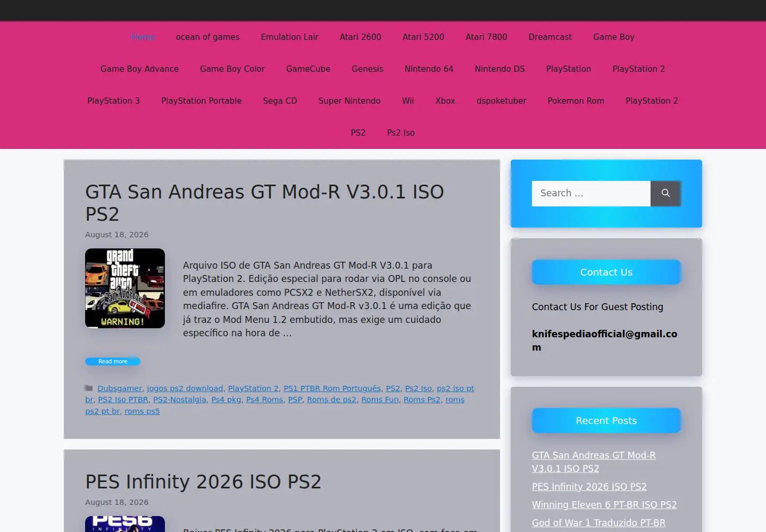Go to Emulation Lair menu
Viewport: 766px width, 532px height.
pyautogui.click(x=289, y=37)
